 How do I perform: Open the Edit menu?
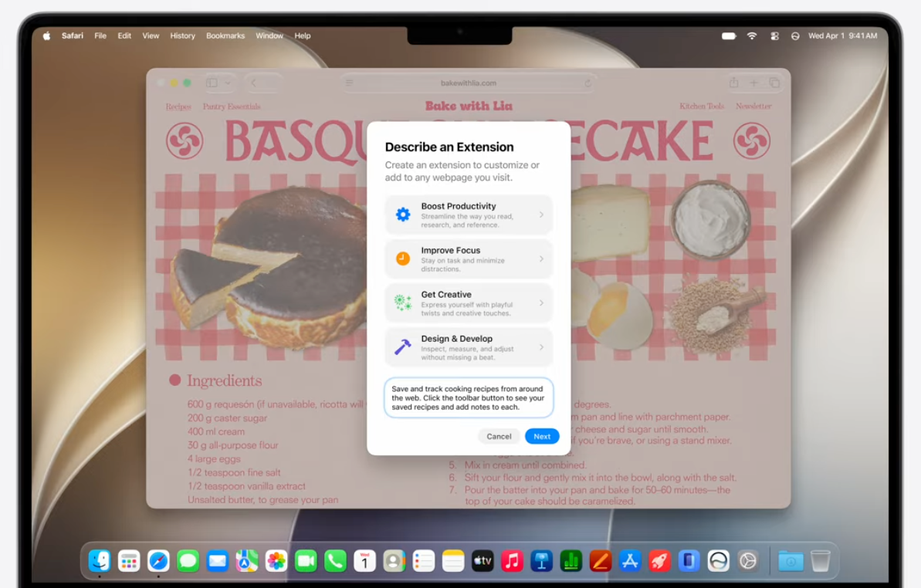click(124, 35)
